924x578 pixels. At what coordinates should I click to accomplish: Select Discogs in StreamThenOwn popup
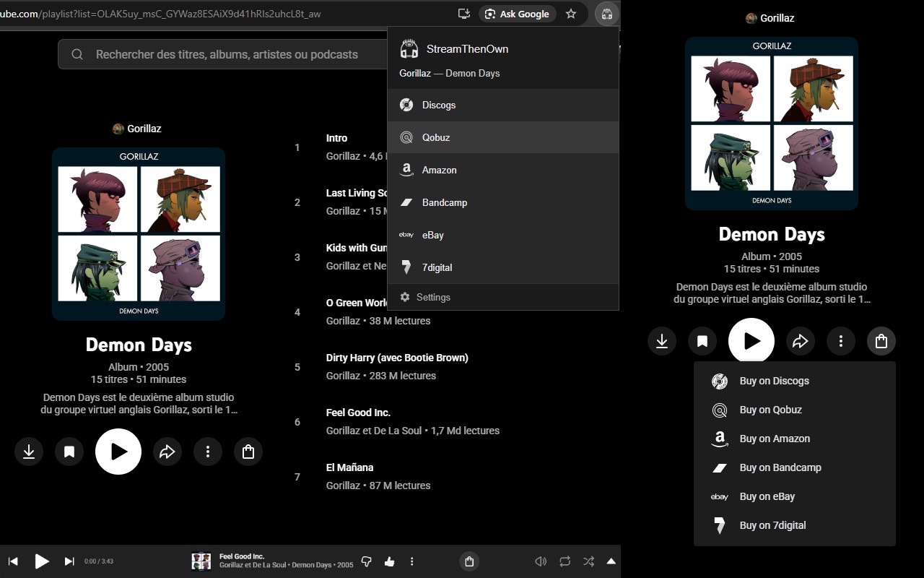[503, 105]
